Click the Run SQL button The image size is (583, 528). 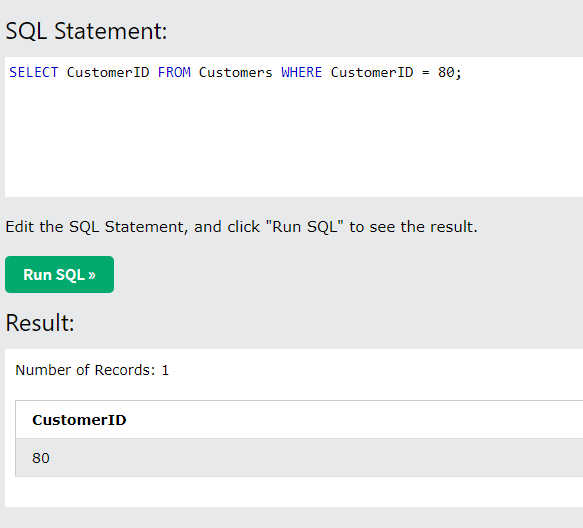[x=59, y=274]
